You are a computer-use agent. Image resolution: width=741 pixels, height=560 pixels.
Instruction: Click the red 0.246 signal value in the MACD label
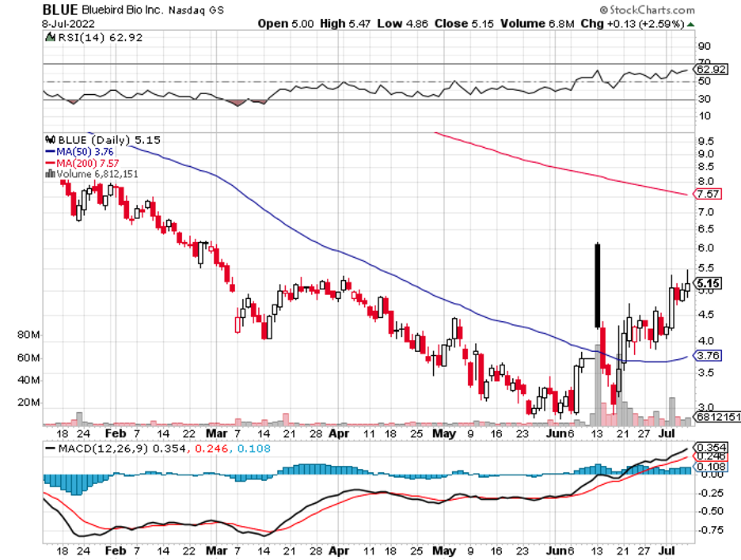point(210,448)
